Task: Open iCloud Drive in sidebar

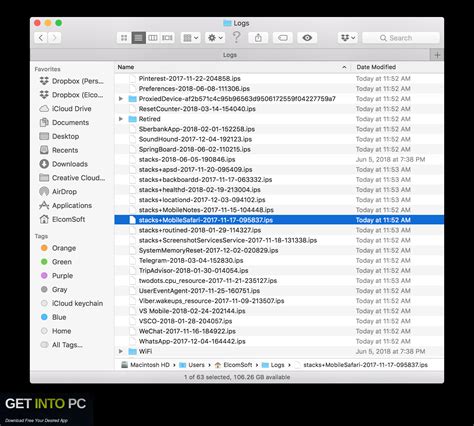Action: click(65, 109)
